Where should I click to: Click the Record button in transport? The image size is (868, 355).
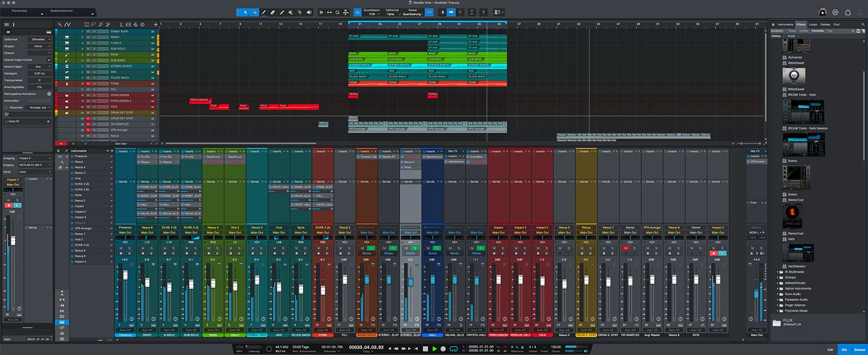443,348
